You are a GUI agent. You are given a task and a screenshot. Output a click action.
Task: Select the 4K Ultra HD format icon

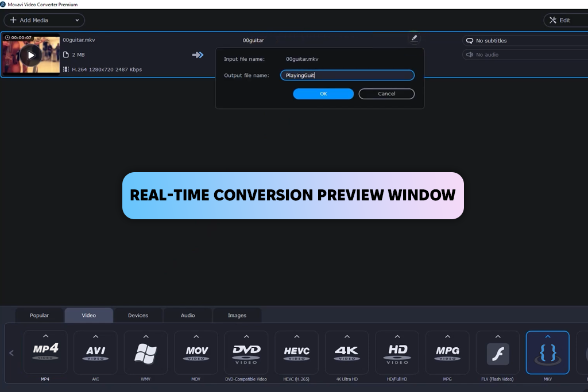347,352
